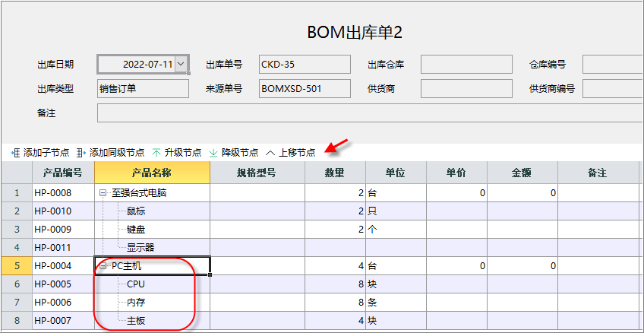Click quantity cell 8 in CPU row

[x=335, y=284]
